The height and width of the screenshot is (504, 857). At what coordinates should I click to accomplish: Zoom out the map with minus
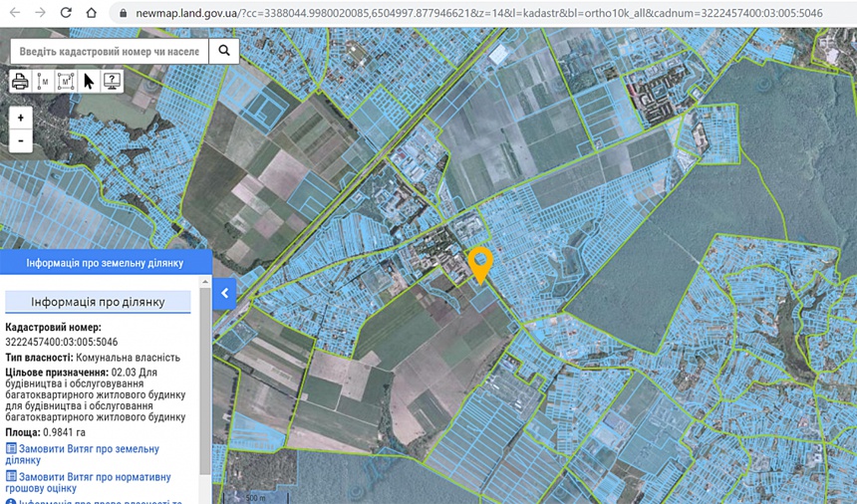(x=21, y=140)
